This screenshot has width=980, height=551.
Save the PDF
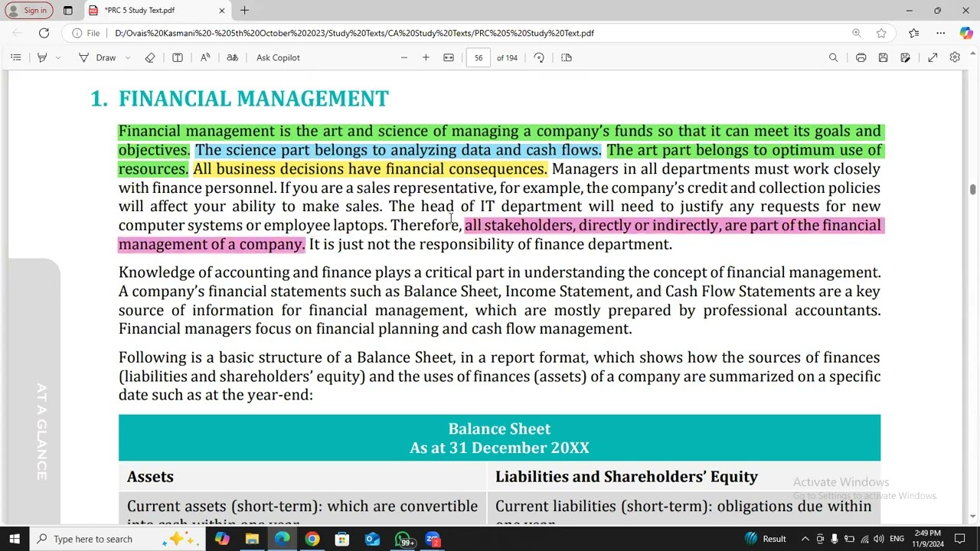tap(883, 57)
